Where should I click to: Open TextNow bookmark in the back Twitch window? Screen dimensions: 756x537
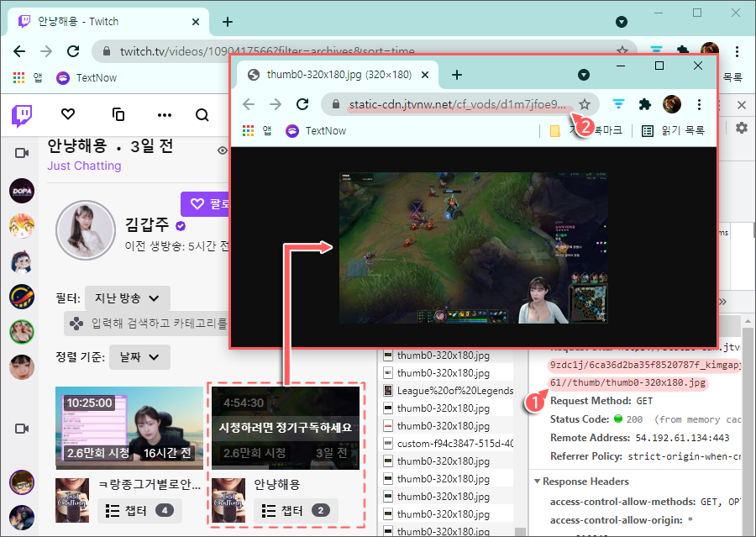(87, 77)
